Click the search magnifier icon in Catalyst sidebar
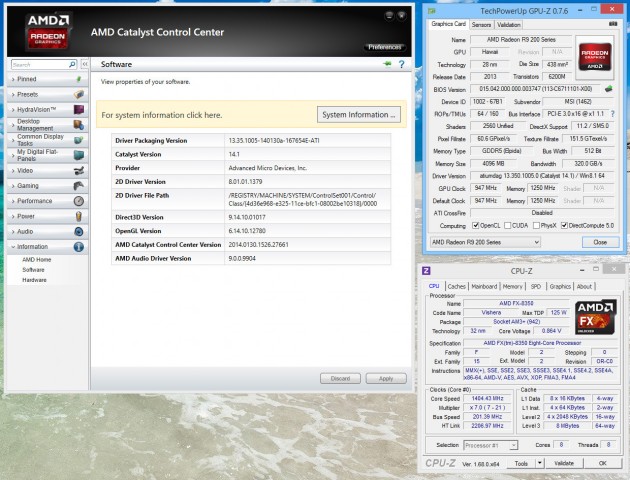630x480 pixels. 70,64
